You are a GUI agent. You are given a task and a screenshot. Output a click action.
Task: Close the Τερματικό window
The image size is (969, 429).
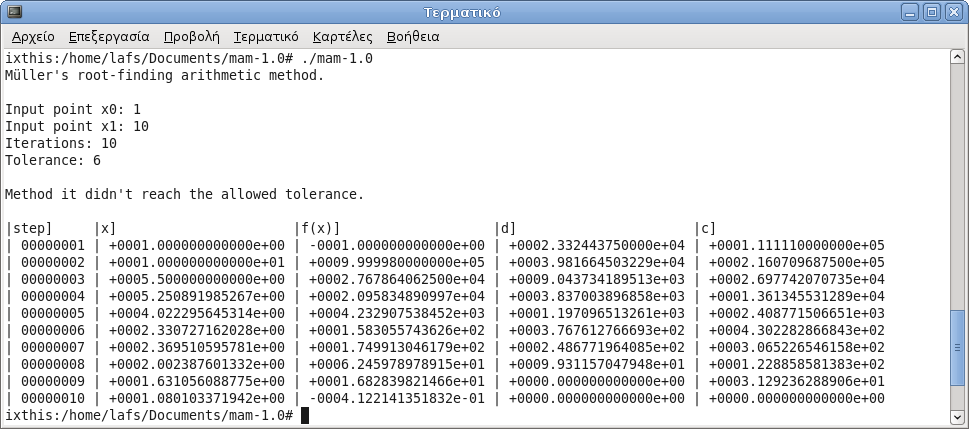(952, 13)
